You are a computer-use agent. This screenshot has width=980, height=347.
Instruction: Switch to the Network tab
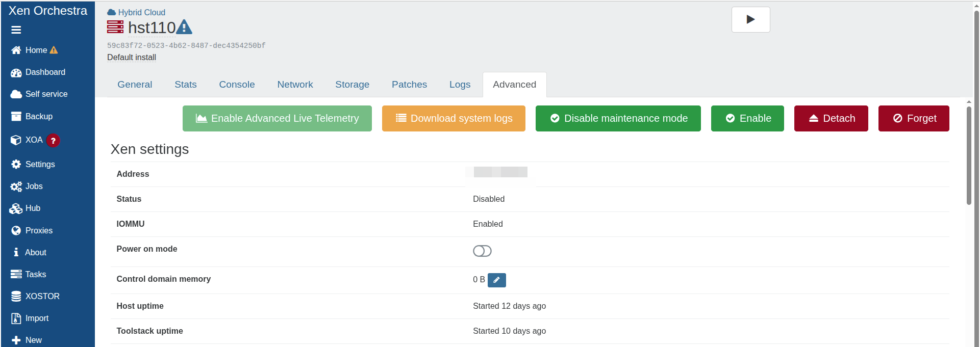tap(295, 85)
